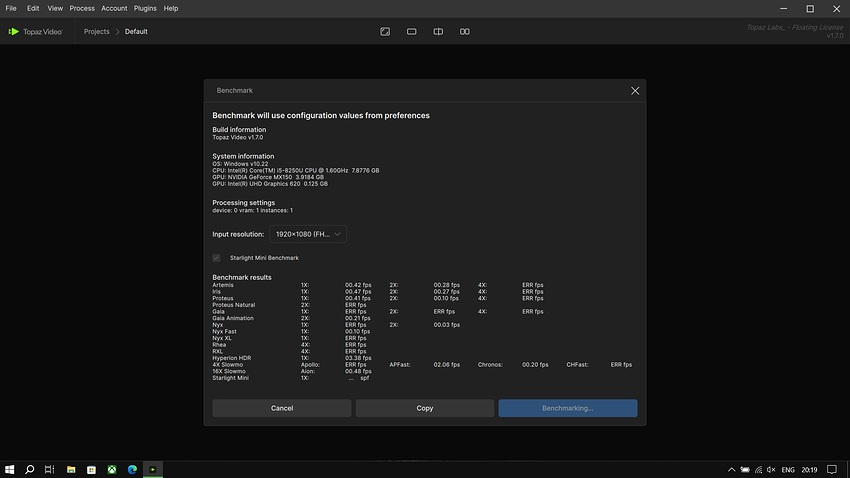Image resolution: width=850 pixels, height=478 pixels.
Task: Click the NVIDIA GeForce MX150 GPU line
Action: tap(268, 177)
